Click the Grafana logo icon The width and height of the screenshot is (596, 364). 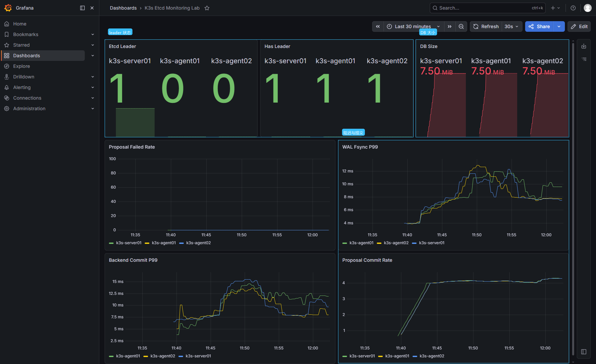point(8,8)
